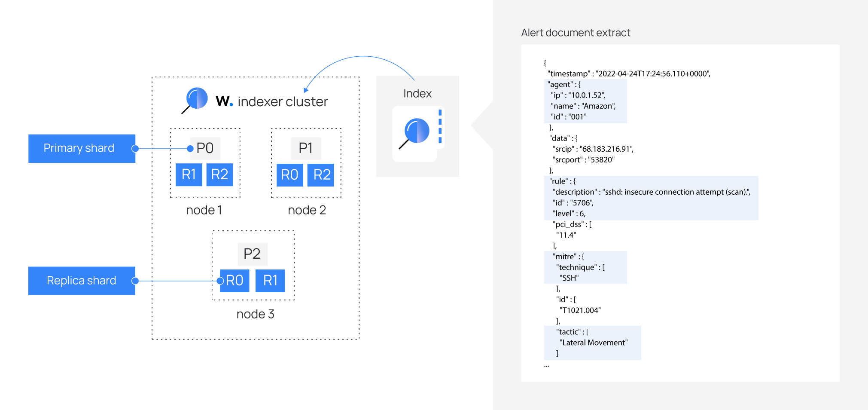Toggle the R0 replica in node 2

pyautogui.click(x=290, y=174)
